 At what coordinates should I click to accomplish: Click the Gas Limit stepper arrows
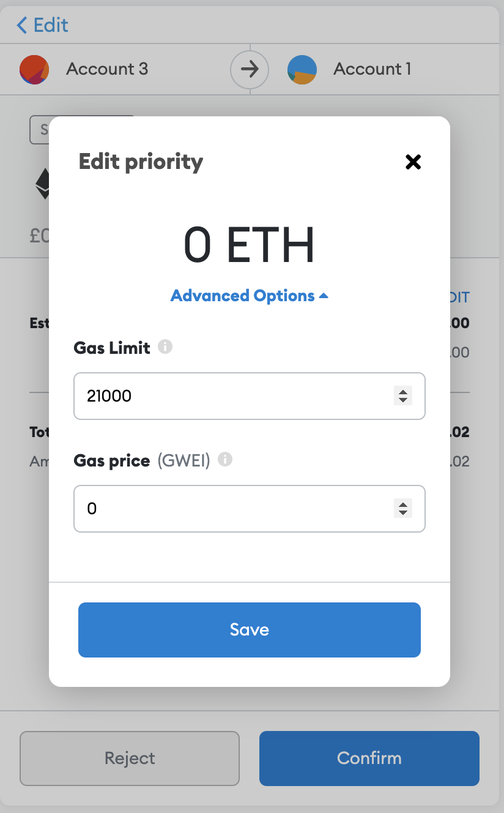click(x=403, y=396)
